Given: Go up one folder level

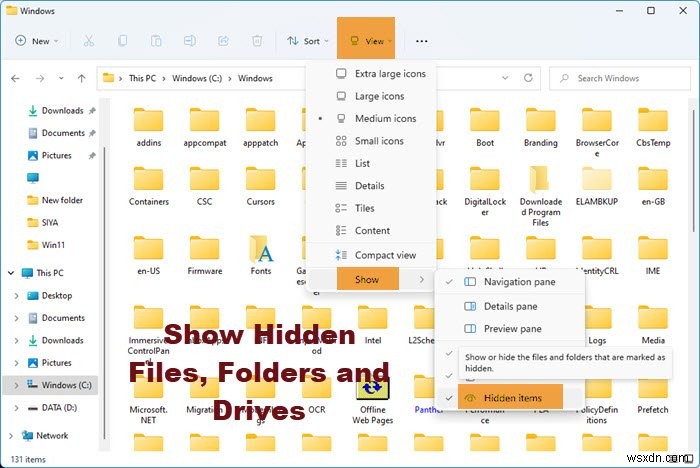Looking at the screenshot, I should coord(82,79).
